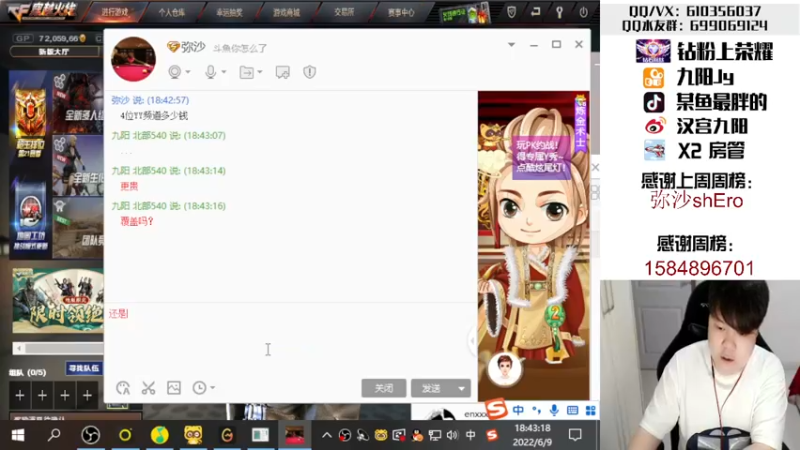800x450 pixels.
Task: Click the Sogou voice input microphone
Action: 554,410
